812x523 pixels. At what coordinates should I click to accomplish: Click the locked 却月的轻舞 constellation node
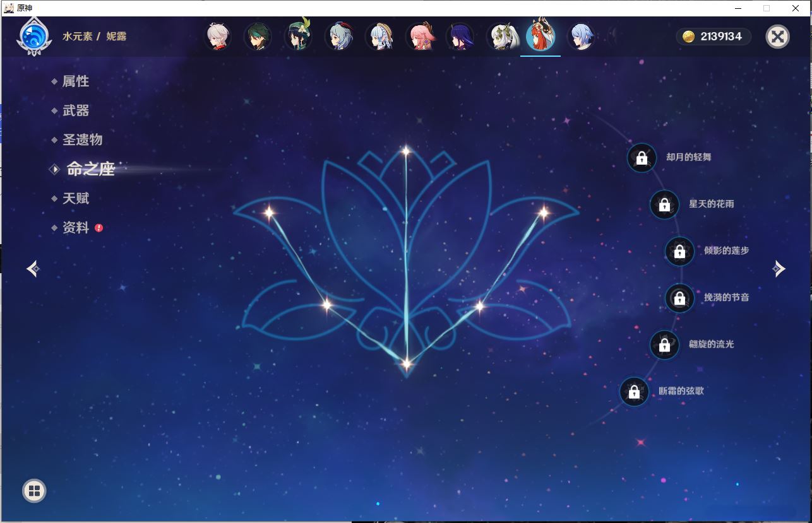pos(641,158)
